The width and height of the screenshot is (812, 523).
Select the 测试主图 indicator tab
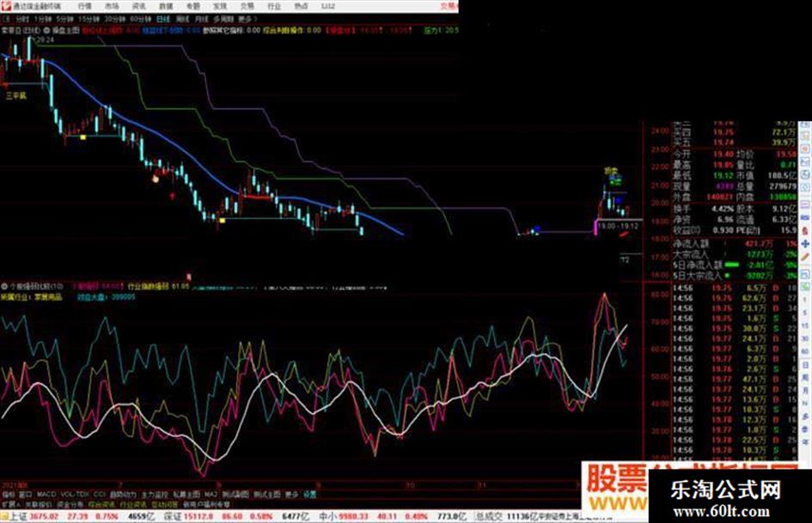tap(267, 495)
